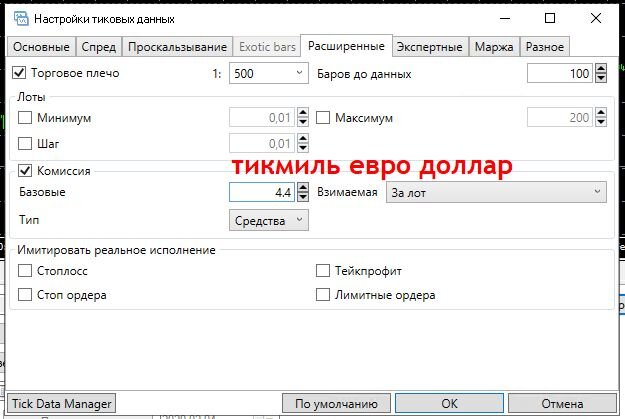Open the Маржа tab
The width and height of the screenshot is (625, 419).
tap(494, 47)
